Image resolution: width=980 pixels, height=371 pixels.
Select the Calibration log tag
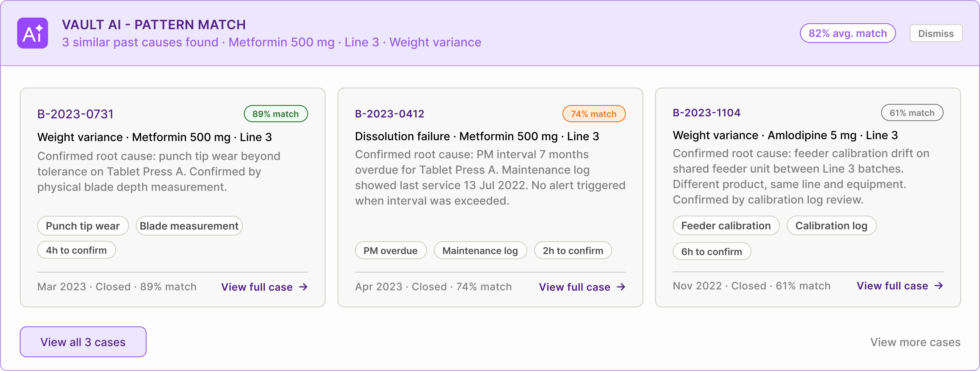(x=831, y=225)
